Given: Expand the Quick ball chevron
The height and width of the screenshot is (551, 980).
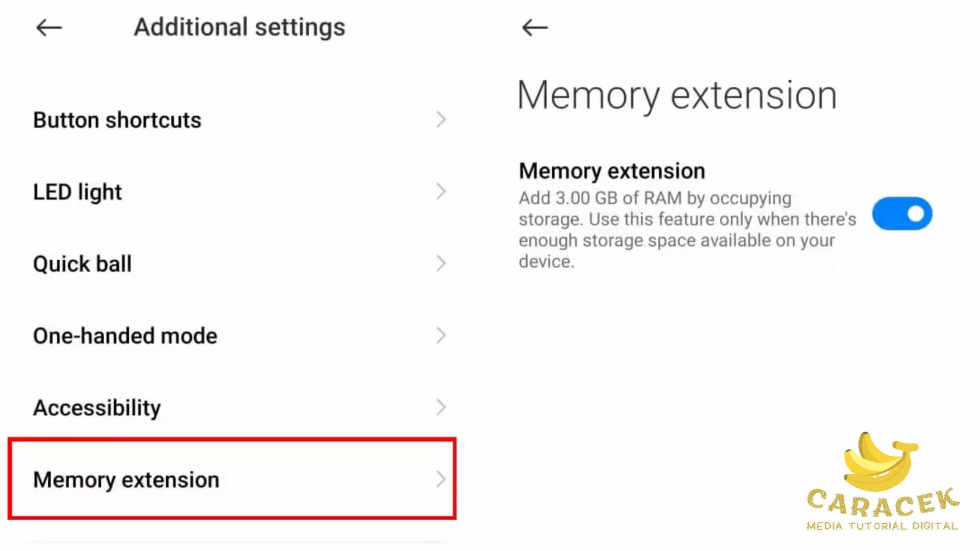Looking at the screenshot, I should click(x=441, y=264).
